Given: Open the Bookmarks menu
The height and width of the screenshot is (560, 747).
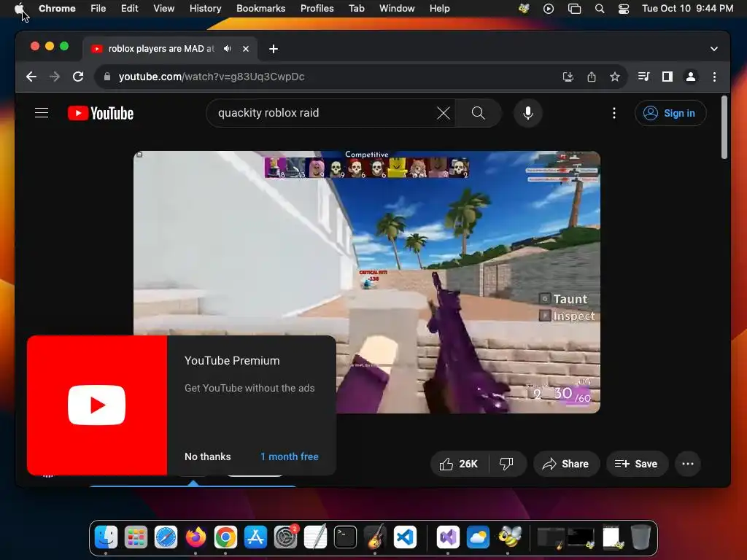Looking at the screenshot, I should click(x=260, y=8).
